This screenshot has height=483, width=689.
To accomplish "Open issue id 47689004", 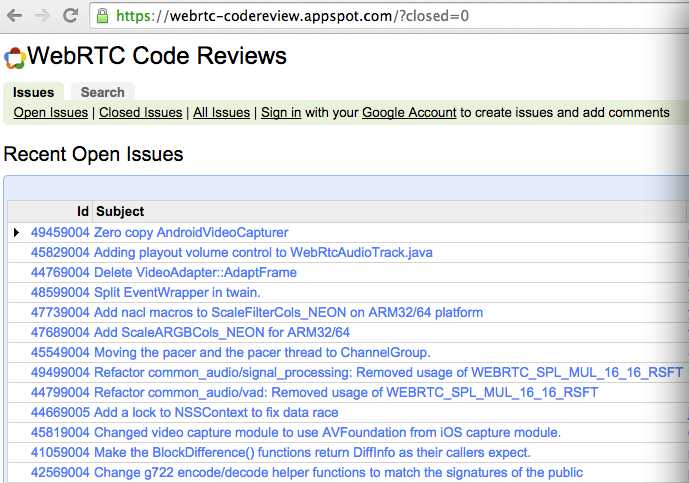I will pos(60,332).
